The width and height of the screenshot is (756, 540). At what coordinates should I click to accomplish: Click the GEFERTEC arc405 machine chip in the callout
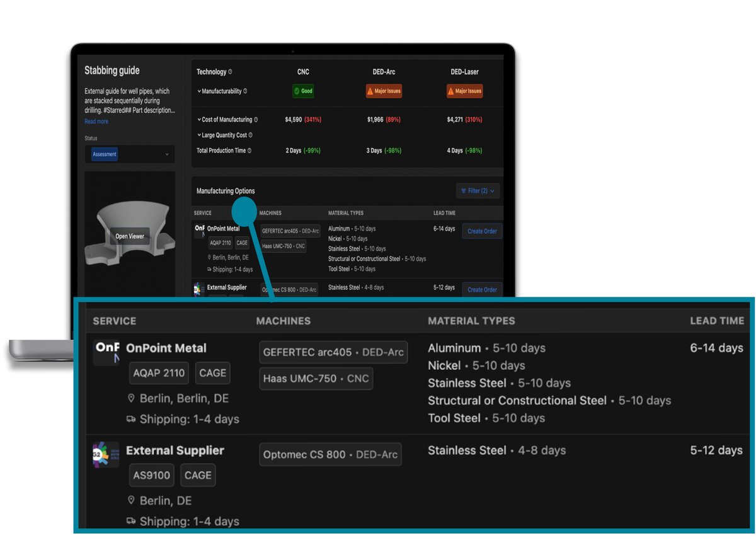(x=333, y=352)
